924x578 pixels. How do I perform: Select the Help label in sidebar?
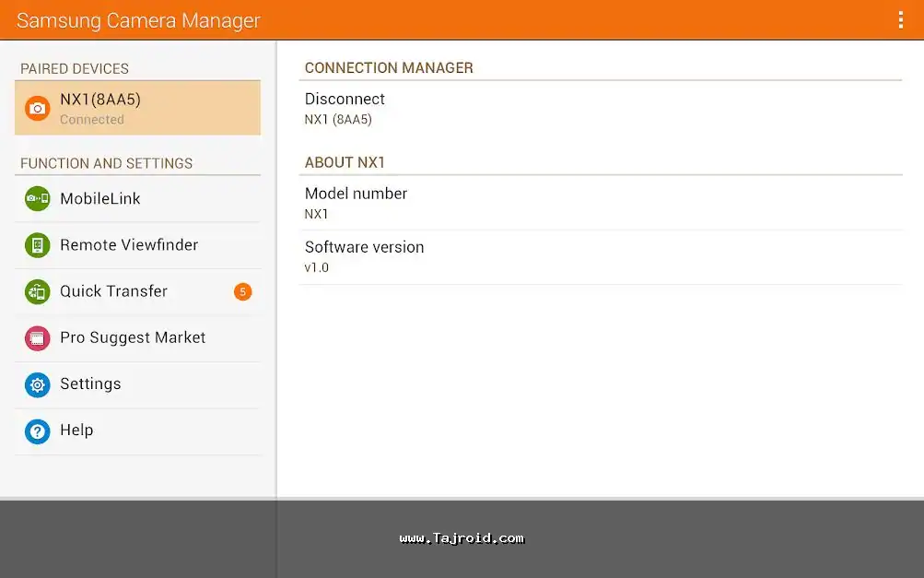76,431
